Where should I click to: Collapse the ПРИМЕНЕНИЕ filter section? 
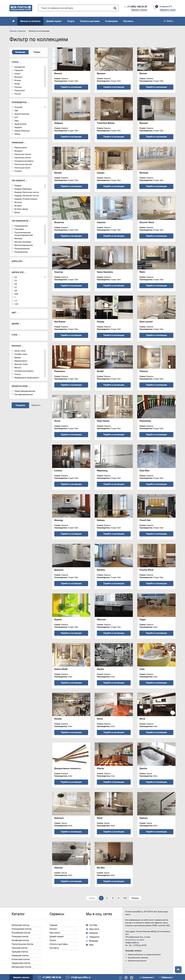19,143
